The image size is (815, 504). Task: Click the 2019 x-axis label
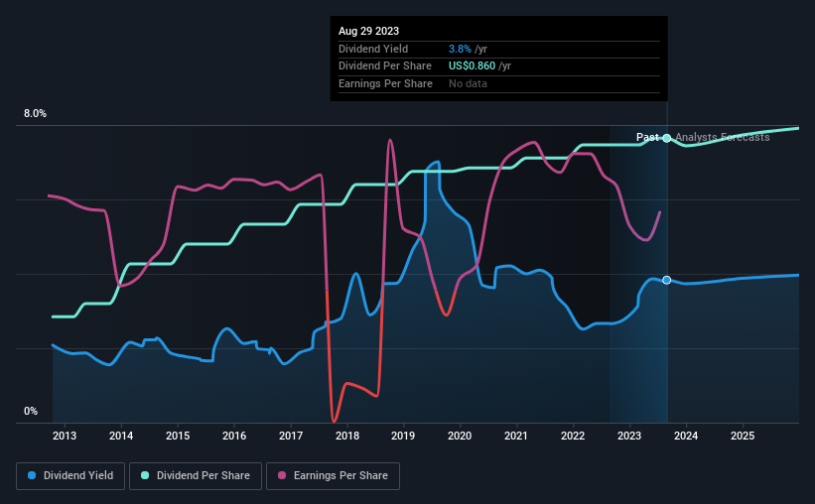click(x=403, y=436)
